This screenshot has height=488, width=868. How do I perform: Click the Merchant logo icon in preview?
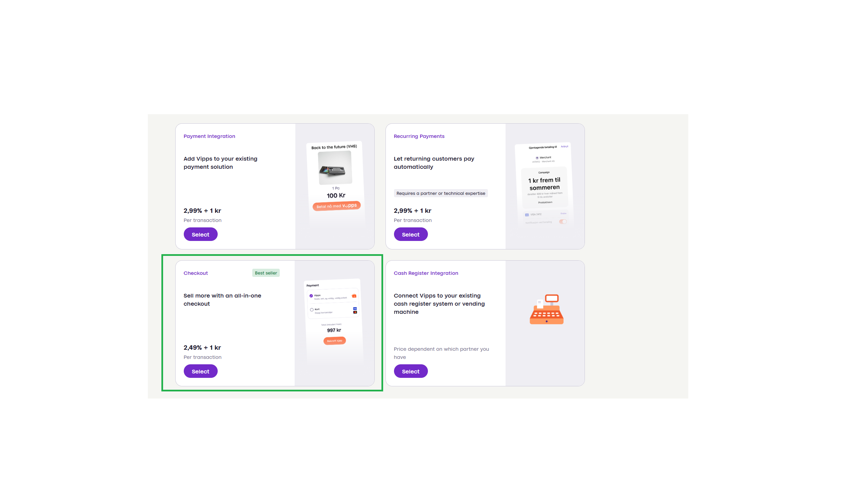tap(537, 158)
